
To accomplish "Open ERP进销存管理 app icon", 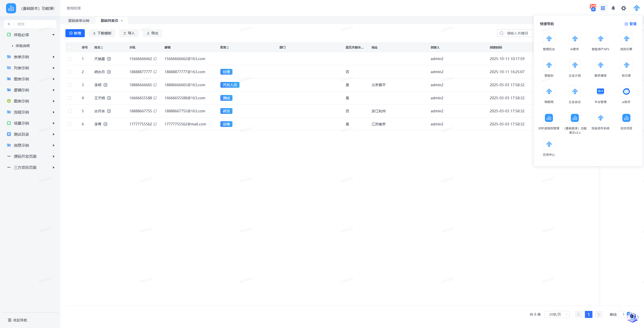I will 549,118.
